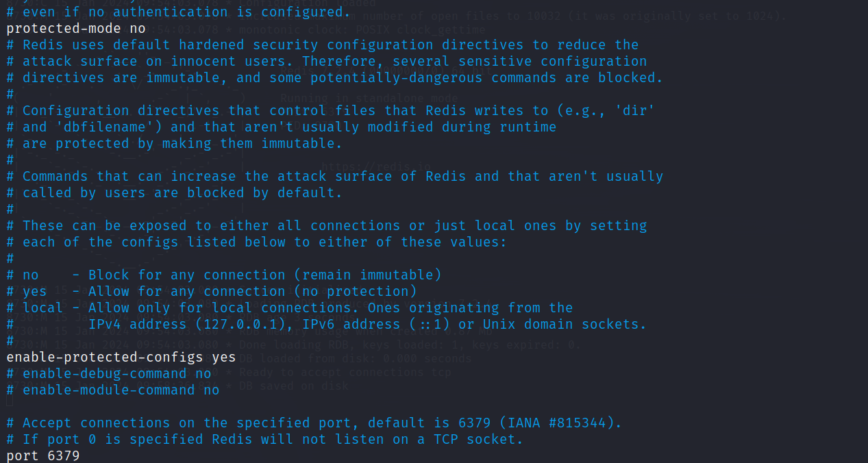Image resolution: width=868 pixels, height=463 pixels.
Task: Click the word 'yes' after enable-protected-configs
Action: [224, 357]
